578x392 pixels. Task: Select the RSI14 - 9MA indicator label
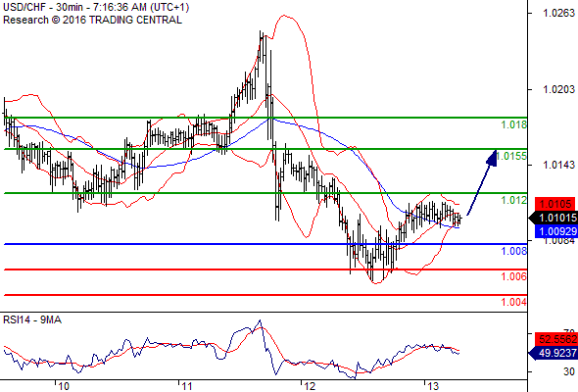point(32,320)
